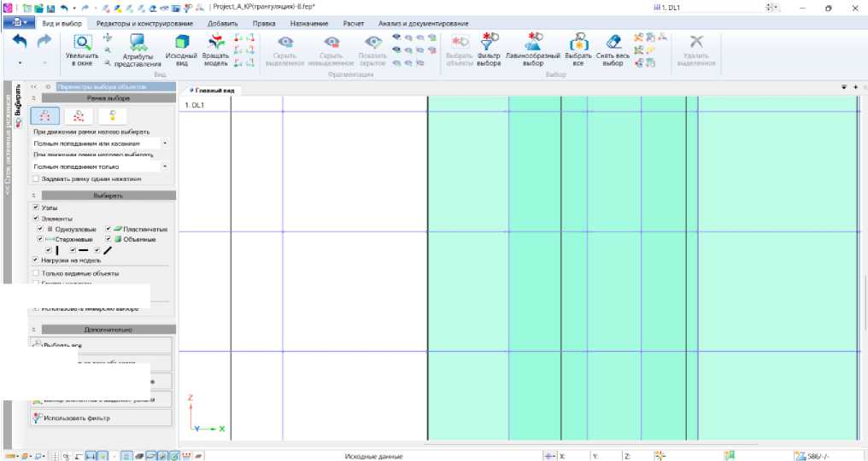Click the open project icon in quick access toolbar

point(38,9)
